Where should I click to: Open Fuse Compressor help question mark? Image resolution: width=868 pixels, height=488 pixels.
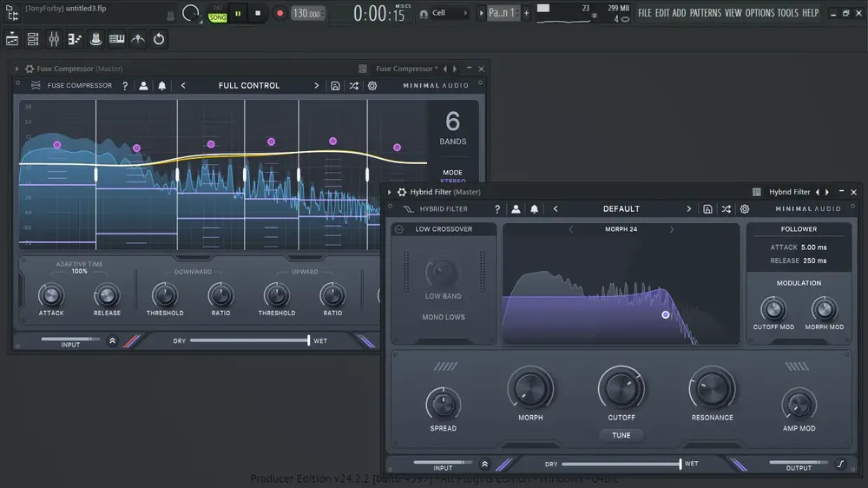125,85
